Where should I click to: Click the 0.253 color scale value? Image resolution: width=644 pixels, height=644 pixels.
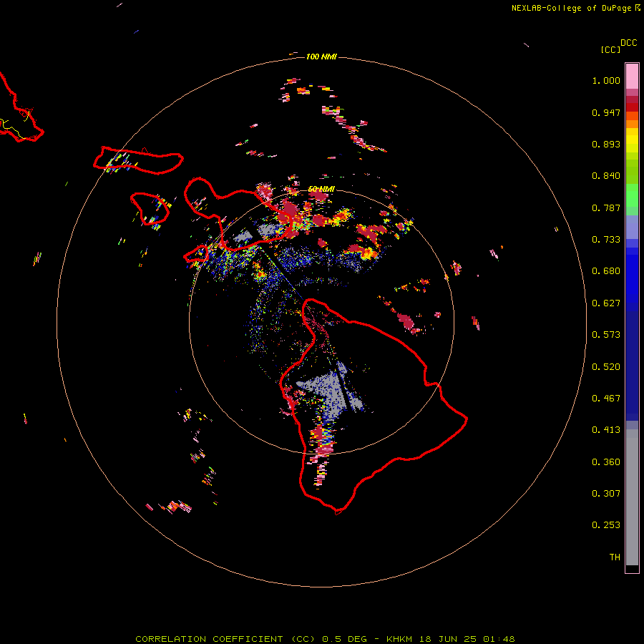tap(606, 525)
